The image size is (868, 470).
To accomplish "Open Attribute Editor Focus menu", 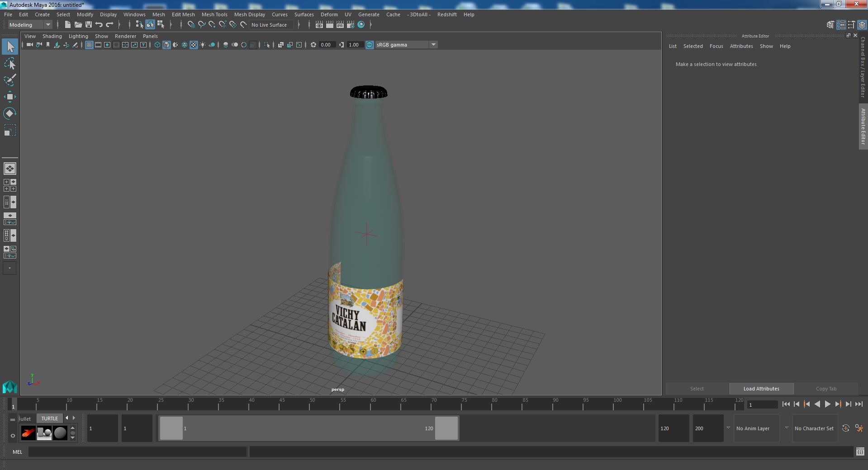I will 716,46.
